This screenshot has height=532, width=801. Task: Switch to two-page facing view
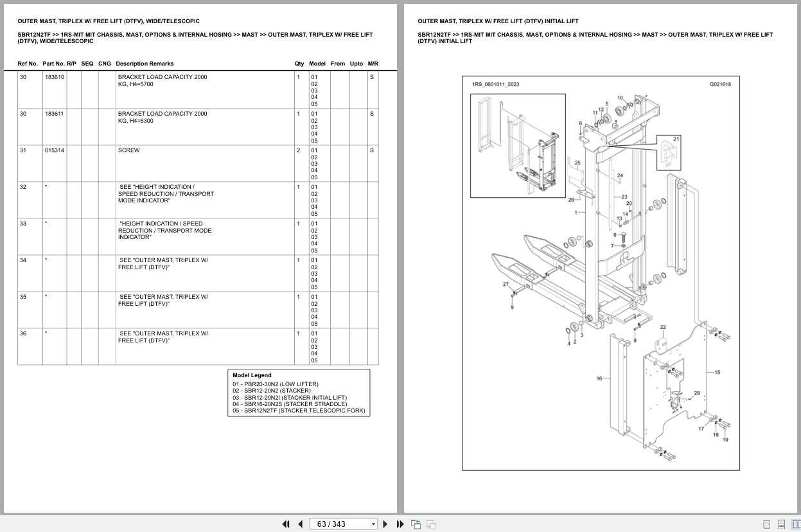pyautogui.click(x=795, y=524)
